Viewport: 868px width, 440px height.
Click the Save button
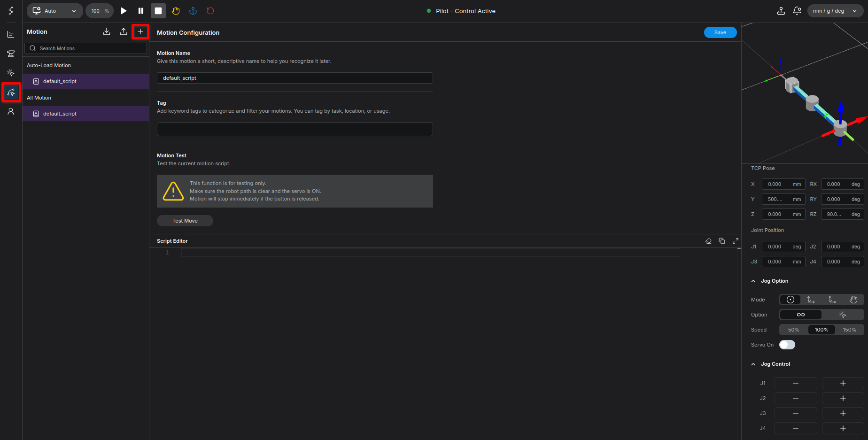[x=720, y=32]
